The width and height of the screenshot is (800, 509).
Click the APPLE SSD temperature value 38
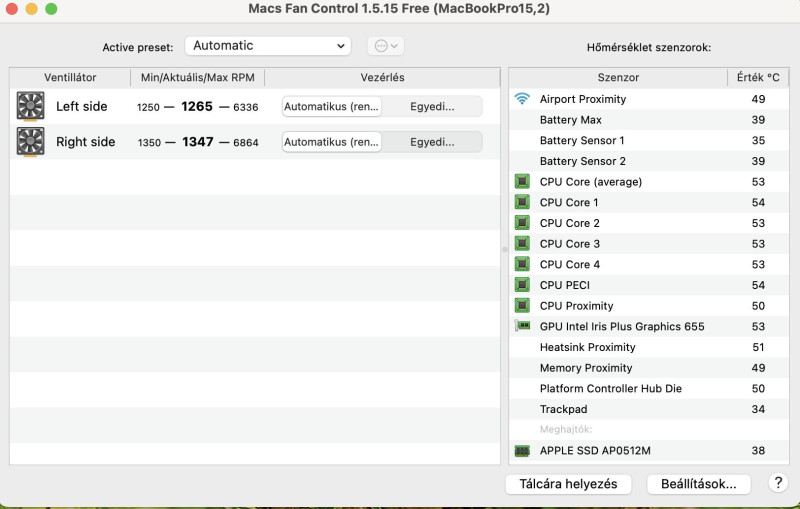758,450
